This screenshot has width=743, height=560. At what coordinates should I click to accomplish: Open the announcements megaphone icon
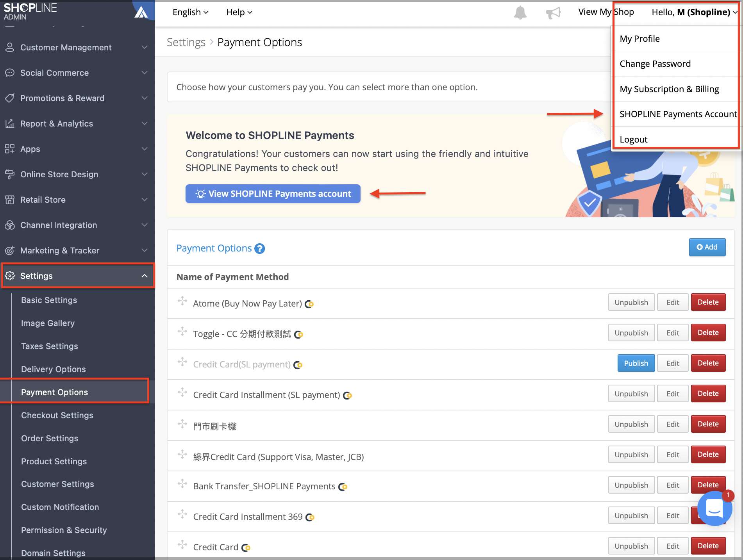point(553,13)
